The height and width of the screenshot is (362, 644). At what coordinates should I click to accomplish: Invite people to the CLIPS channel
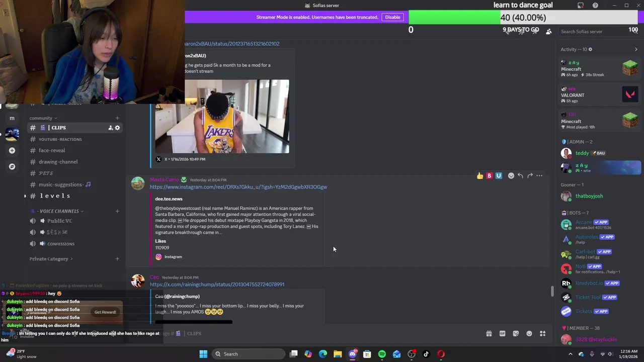(x=110, y=128)
